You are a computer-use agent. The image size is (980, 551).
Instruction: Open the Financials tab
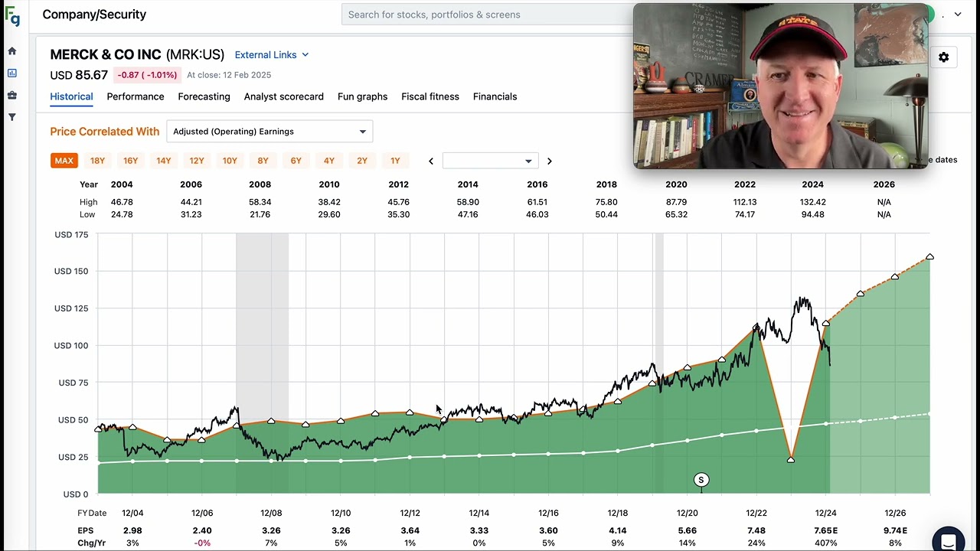495,96
